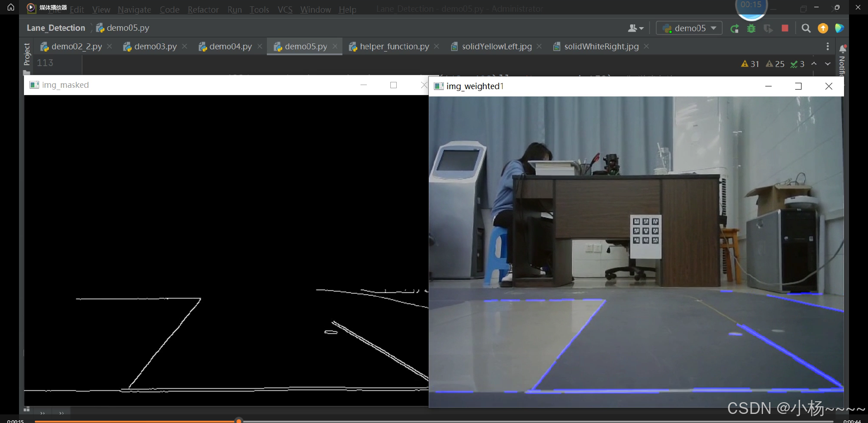Open the View menu

coord(101,10)
